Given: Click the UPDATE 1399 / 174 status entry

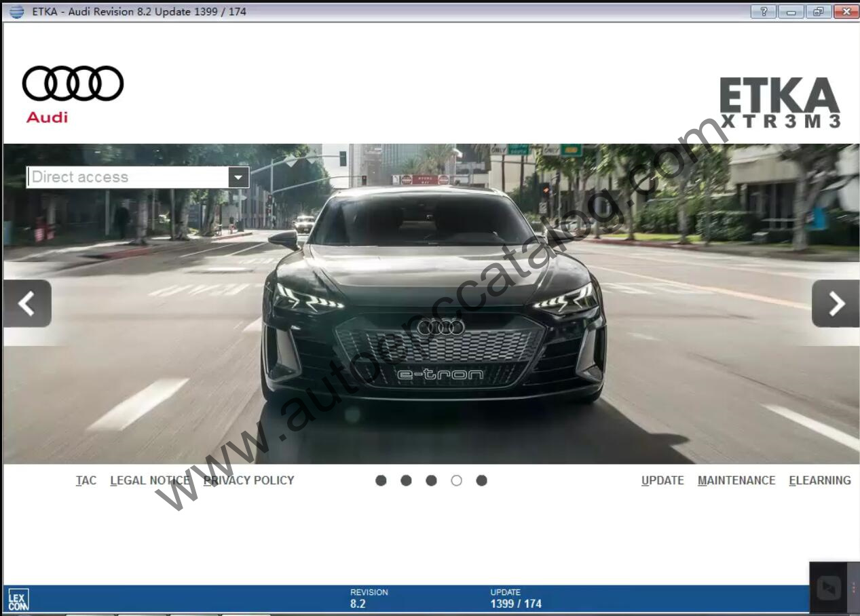Looking at the screenshot, I should [x=516, y=598].
